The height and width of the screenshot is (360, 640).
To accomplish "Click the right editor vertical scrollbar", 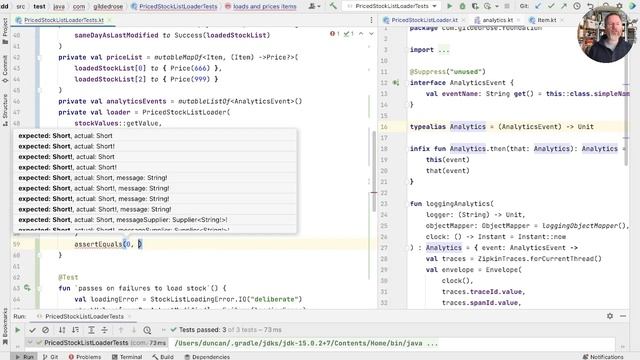I will pyautogui.click(x=627, y=96).
